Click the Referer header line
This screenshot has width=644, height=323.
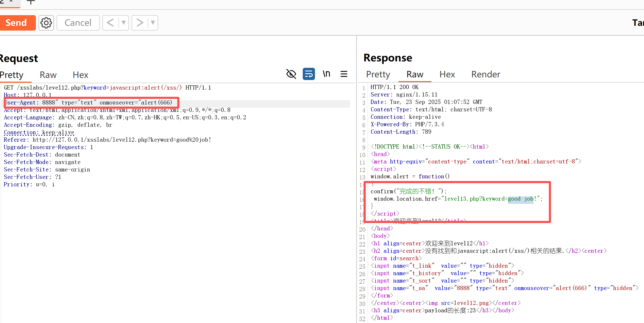[107, 140]
